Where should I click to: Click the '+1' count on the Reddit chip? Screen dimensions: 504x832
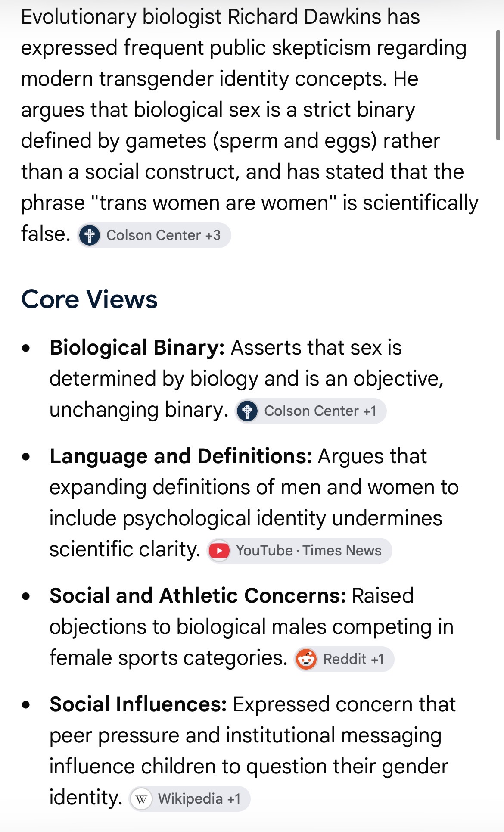coord(377,659)
